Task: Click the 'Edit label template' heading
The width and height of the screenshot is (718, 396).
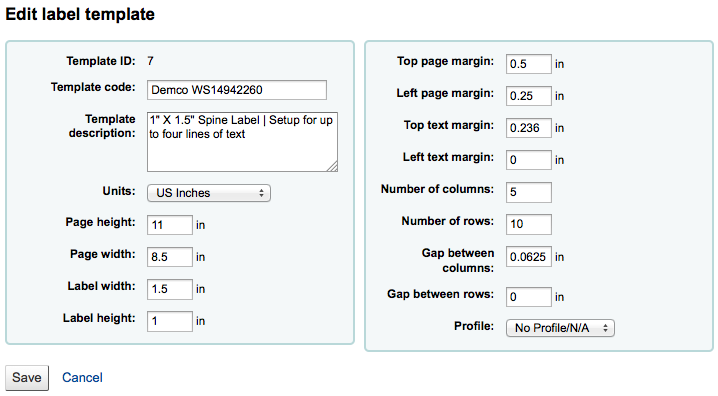Action: [x=80, y=14]
